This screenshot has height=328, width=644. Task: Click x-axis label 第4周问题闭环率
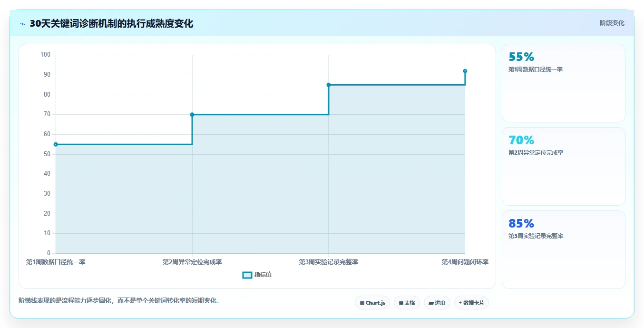point(465,262)
